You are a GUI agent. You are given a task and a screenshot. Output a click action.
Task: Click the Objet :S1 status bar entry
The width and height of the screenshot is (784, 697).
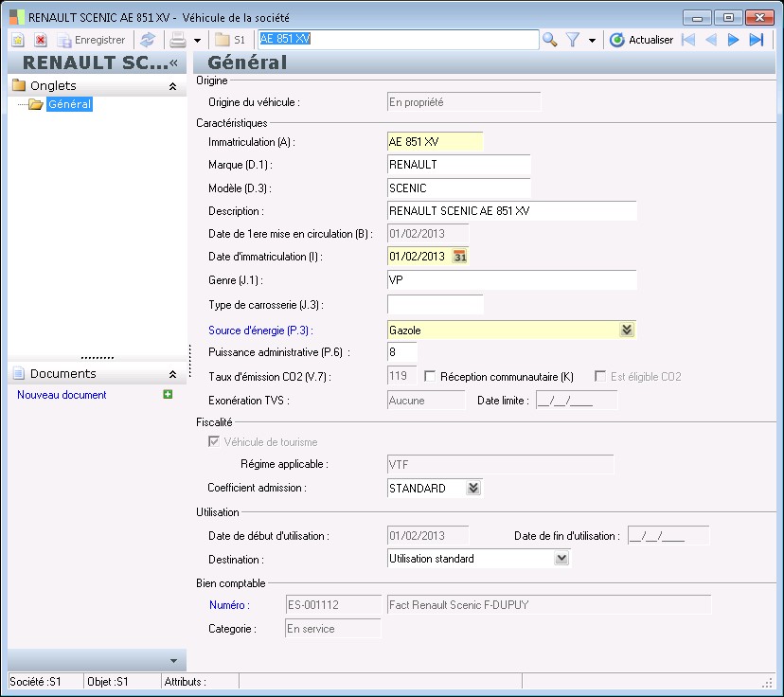[x=122, y=682]
